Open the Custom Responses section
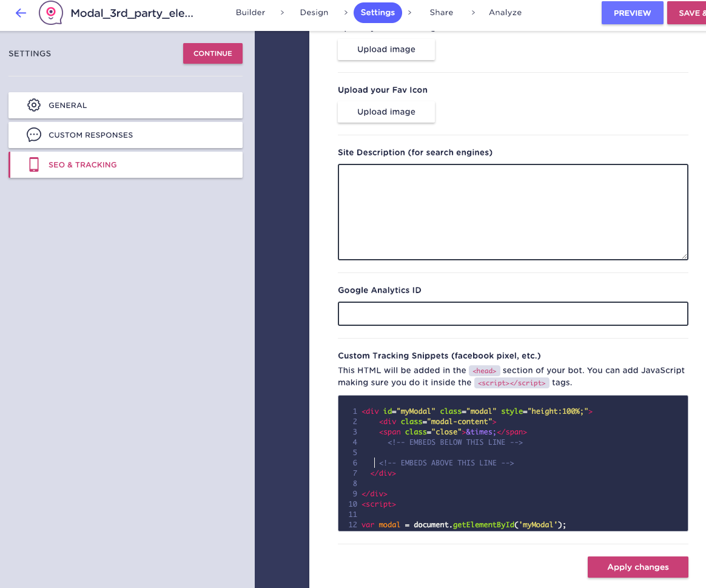The width and height of the screenshot is (706, 588). point(125,135)
